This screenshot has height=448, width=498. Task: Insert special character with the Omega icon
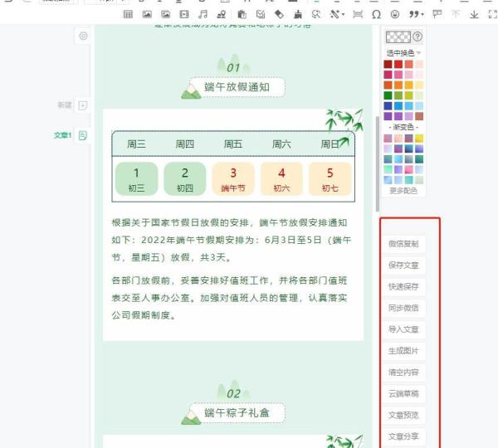click(377, 15)
